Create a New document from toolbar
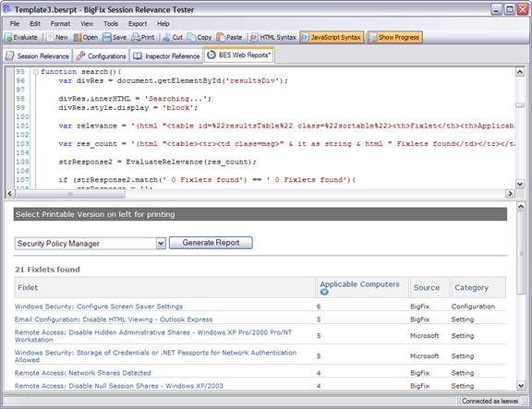 [57, 37]
